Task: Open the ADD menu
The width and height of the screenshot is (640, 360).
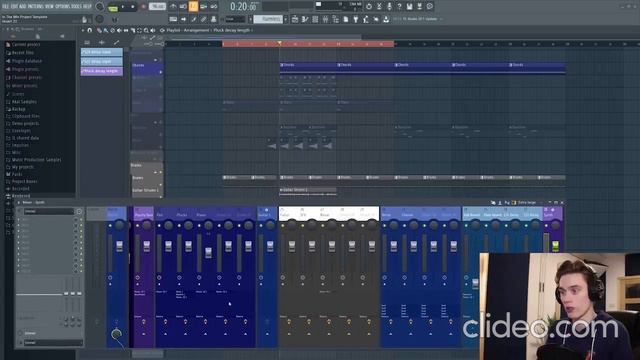Action: 23,7
